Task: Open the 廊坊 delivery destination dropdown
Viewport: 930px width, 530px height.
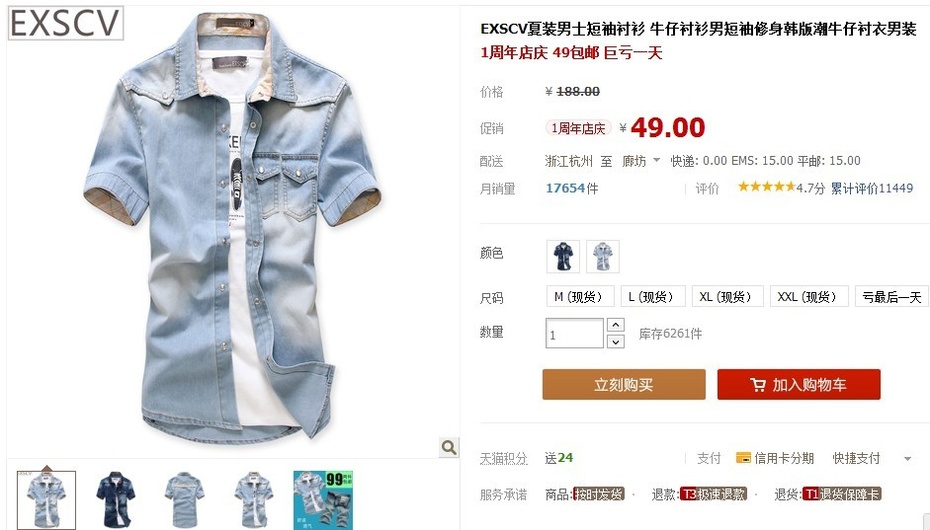Action: pos(641,161)
